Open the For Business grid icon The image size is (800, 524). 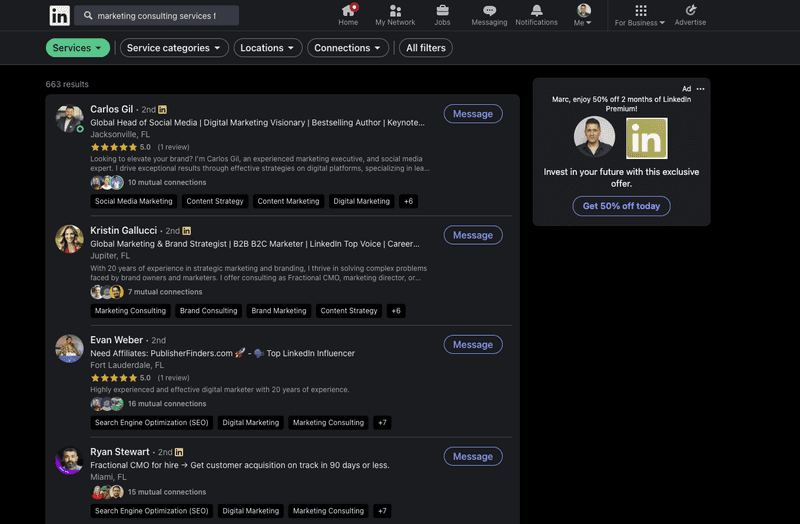pyautogui.click(x=640, y=11)
